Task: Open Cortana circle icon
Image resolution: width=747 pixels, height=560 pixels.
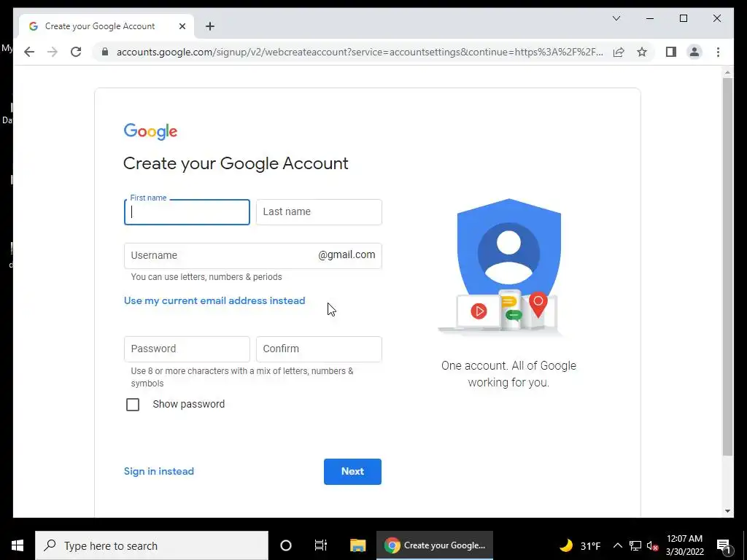Action: point(286,545)
